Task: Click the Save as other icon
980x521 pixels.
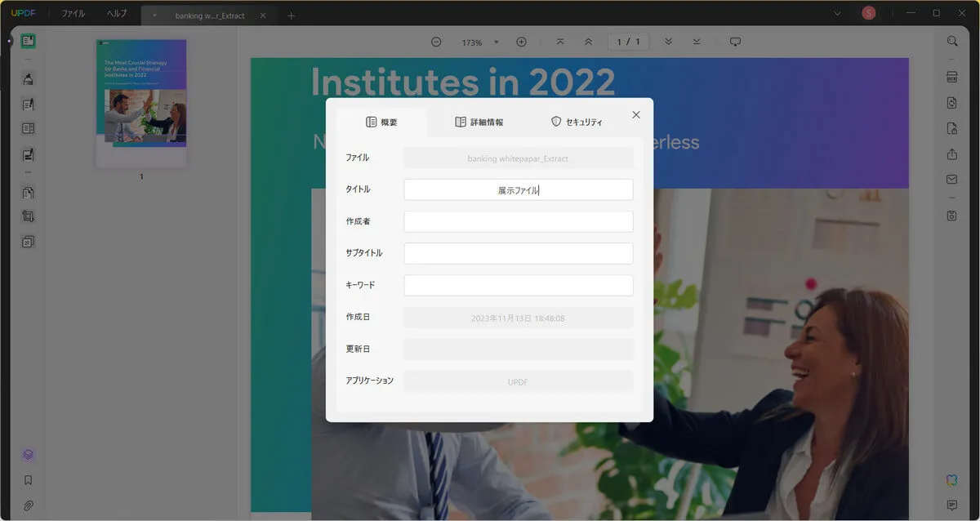Action: tap(952, 216)
